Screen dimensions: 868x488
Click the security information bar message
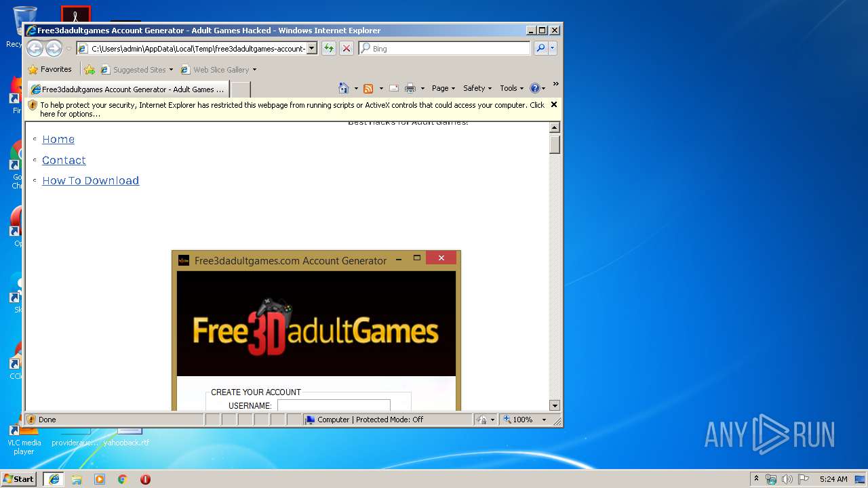point(292,109)
